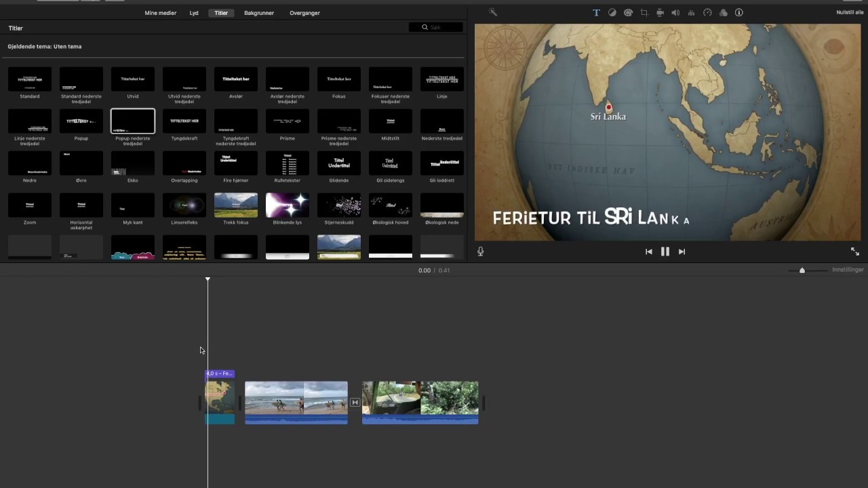Open the speed gauge icon
Screen dimensions: 868x488
[707, 12]
